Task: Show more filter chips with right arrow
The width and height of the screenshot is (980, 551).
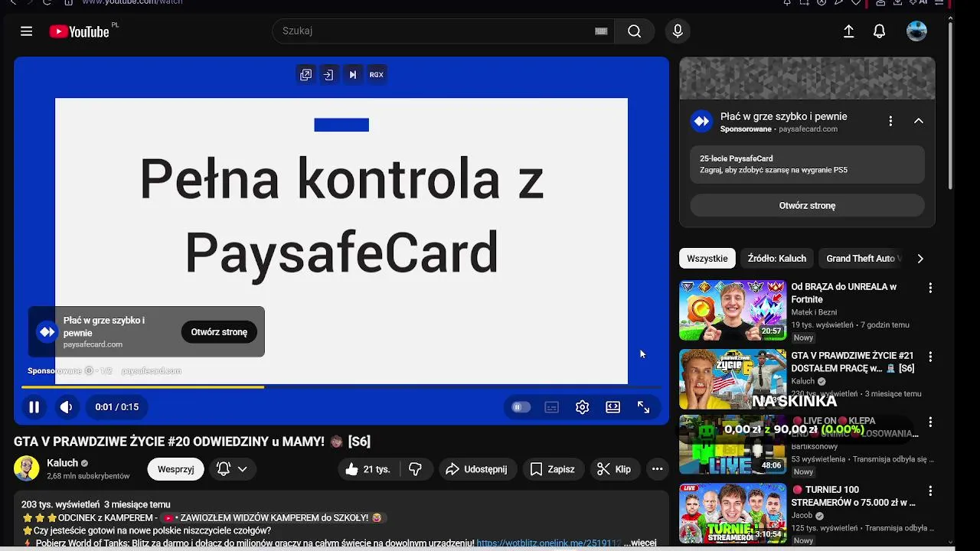Action: [x=920, y=259]
